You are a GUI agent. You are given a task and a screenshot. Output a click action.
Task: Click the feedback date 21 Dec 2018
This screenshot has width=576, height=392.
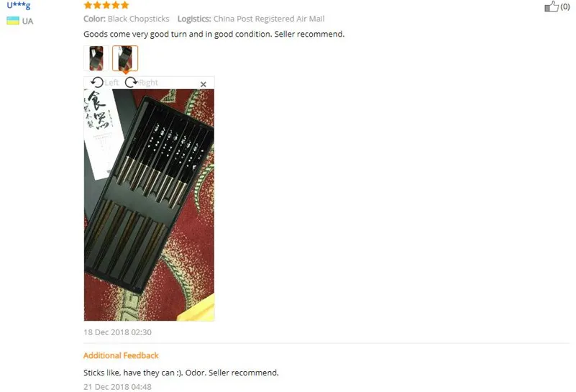[x=117, y=386]
